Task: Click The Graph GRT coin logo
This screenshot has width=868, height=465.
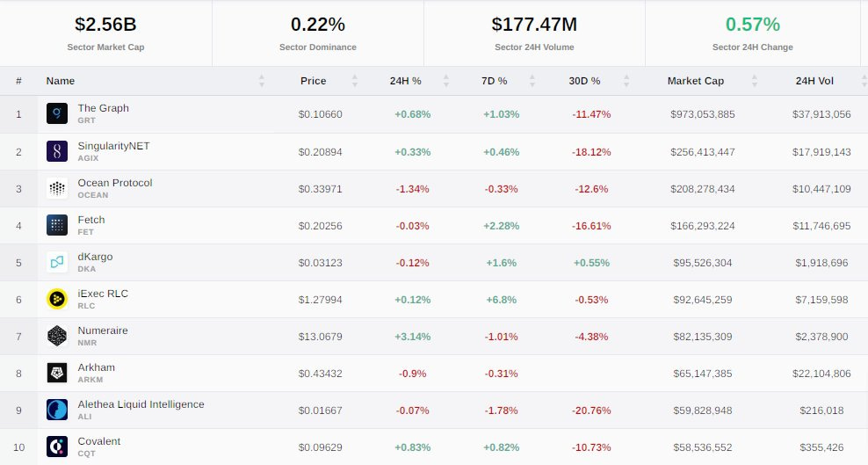Action: tap(57, 113)
